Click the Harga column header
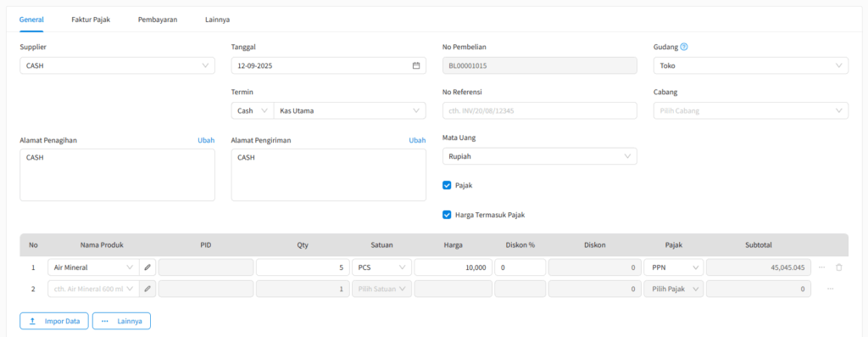The image size is (868, 337). pos(453,245)
